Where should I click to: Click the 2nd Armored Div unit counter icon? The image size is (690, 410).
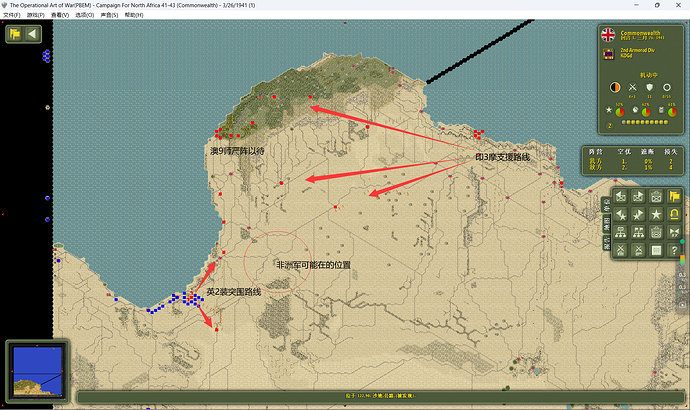(x=608, y=54)
